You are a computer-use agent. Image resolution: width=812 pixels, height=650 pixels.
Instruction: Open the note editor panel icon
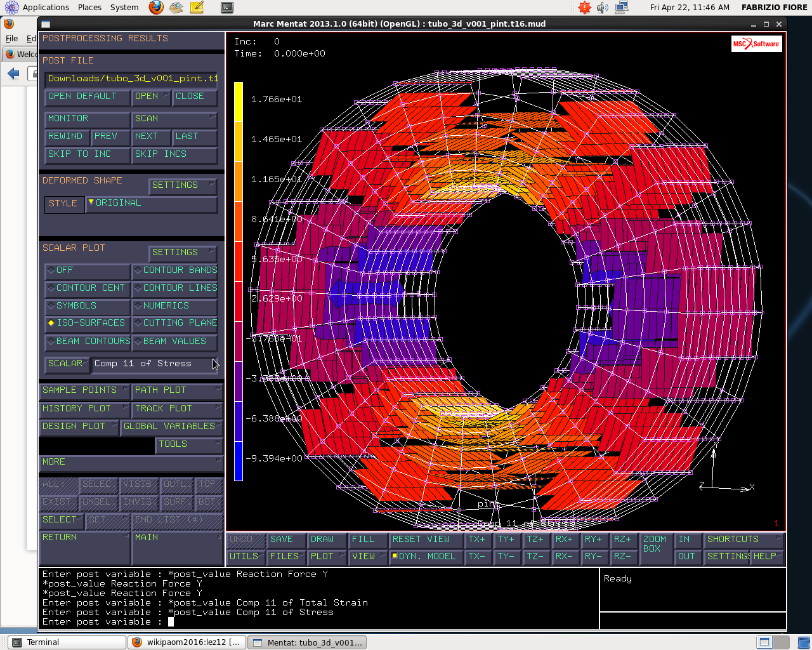(197, 8)
